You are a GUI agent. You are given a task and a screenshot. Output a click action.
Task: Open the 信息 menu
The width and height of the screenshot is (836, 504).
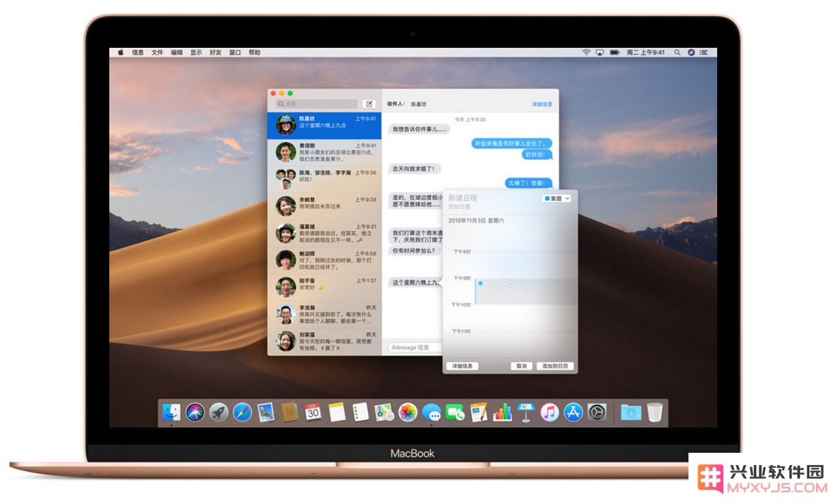(138, 52)
